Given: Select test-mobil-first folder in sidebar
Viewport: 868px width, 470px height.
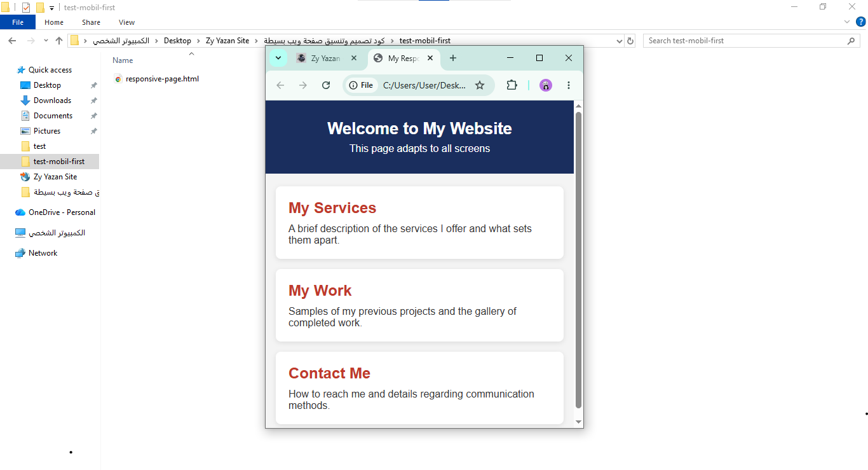Looking at the screenshot, I should tap(58, 162).
